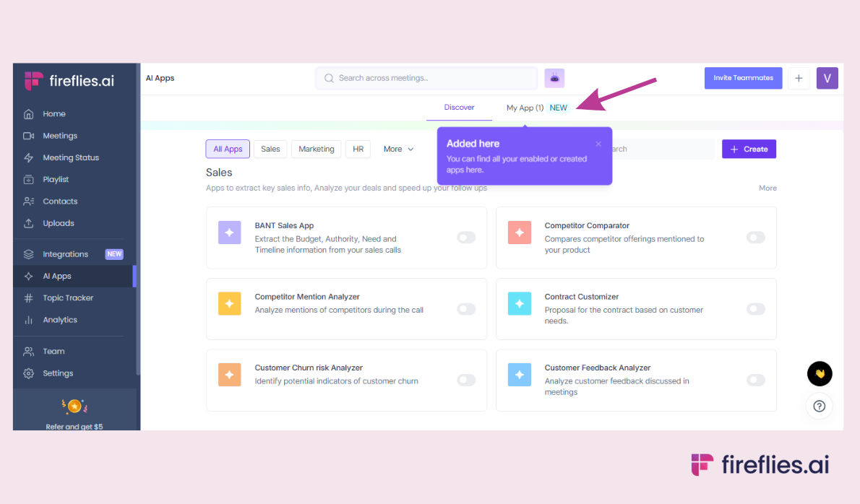Open the Analytics bar chart icon
This screenshot has height=504, width=860.
29,320
